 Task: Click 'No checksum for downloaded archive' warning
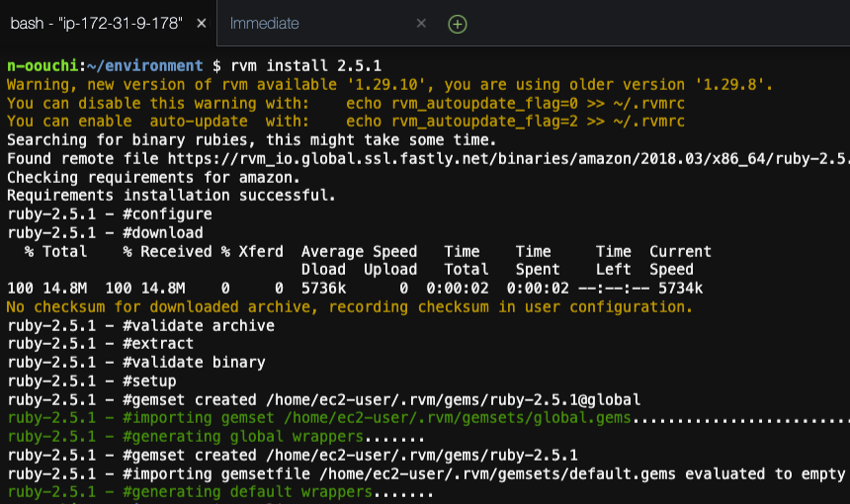click(350, 306)
